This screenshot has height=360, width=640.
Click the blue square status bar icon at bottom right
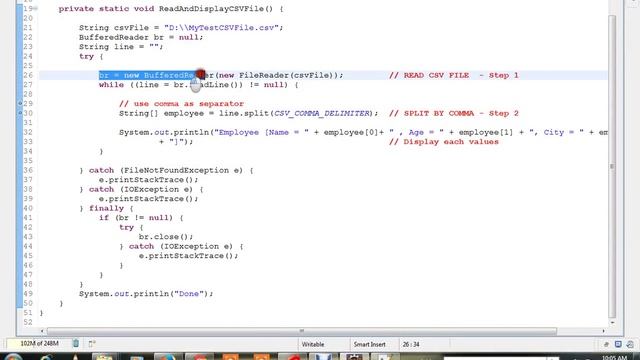pos(618,344)
